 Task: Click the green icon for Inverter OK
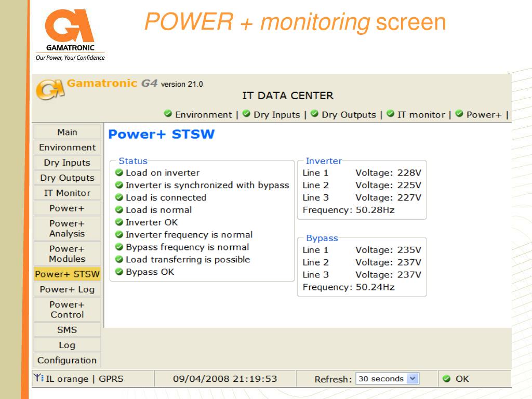click(x=119, y=222)
